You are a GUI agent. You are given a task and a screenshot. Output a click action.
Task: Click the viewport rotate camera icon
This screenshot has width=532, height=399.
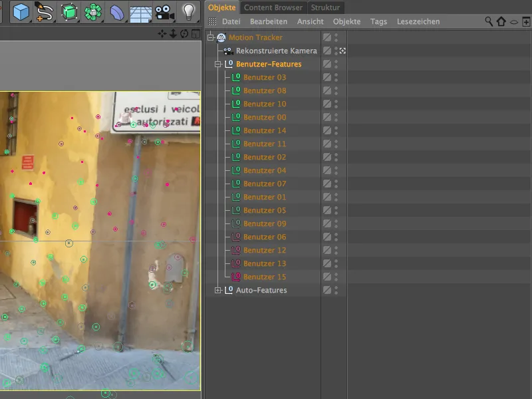point(184,34)
